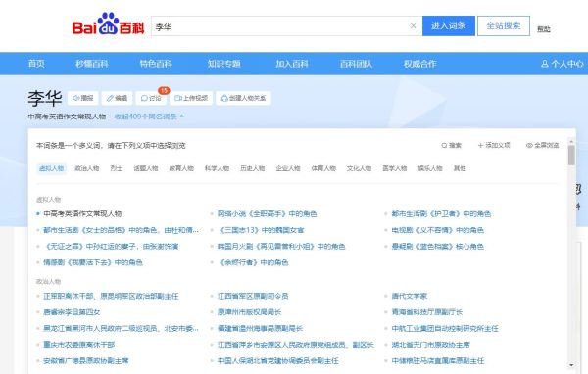Select the 体育人物 category tab
The height and width of the screenshot is (374, 588).
pyautogui.click(x=323, y=168)
